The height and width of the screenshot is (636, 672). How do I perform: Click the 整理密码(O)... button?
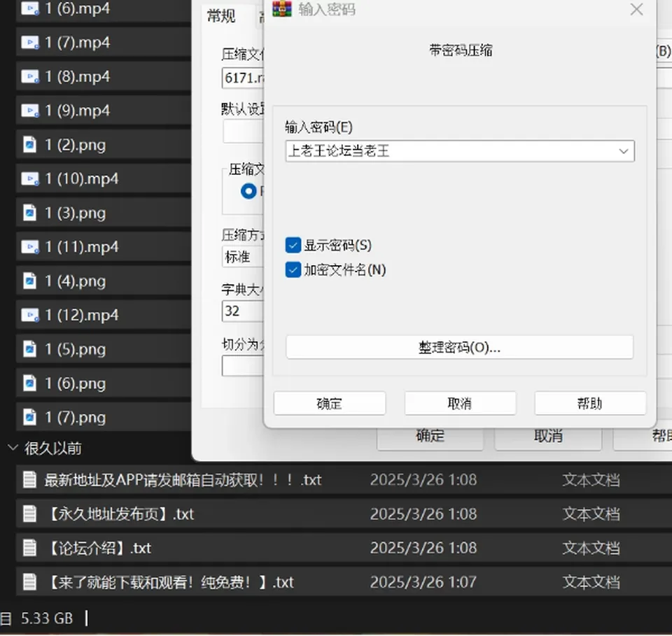coord(459,347)
